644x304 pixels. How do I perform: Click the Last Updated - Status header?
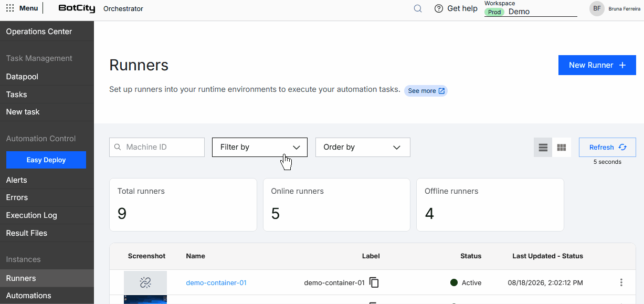pyautogui.click(x=547, y=256)
